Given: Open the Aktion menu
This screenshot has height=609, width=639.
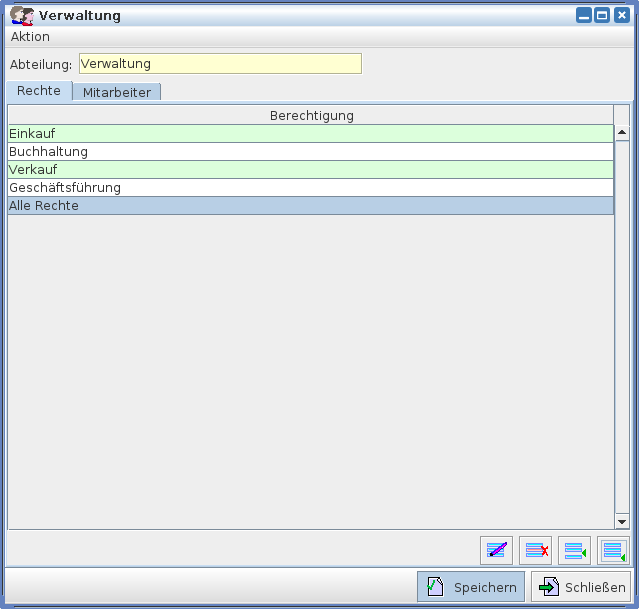Looking at the screenshot, I should pyautogui.click(x=30, y=36).
